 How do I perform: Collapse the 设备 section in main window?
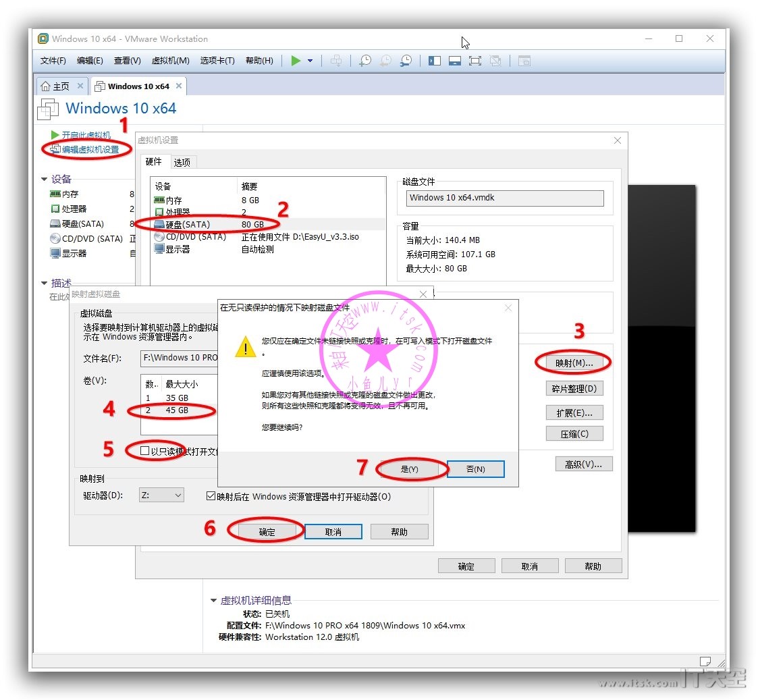tap(44, 180)
